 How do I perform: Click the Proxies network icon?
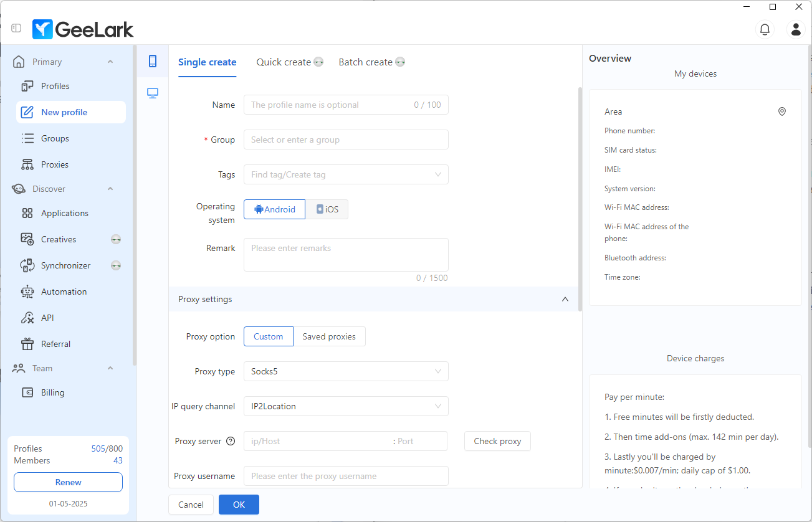click(x=27, y=164)
